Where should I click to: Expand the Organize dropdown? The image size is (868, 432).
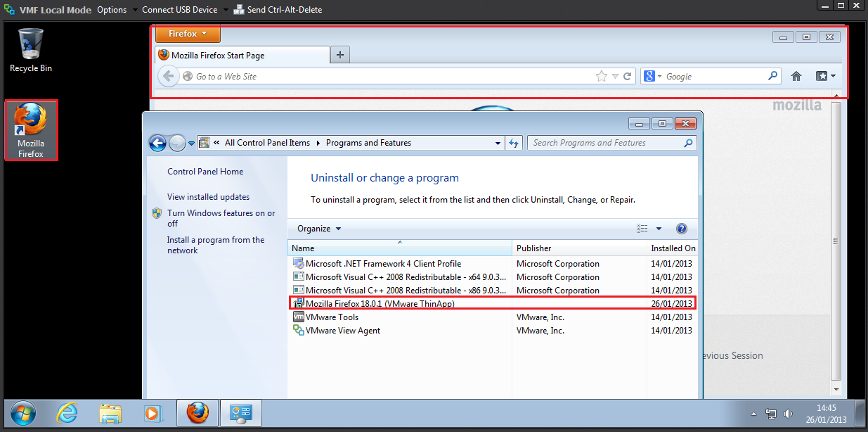pos(319,229)
